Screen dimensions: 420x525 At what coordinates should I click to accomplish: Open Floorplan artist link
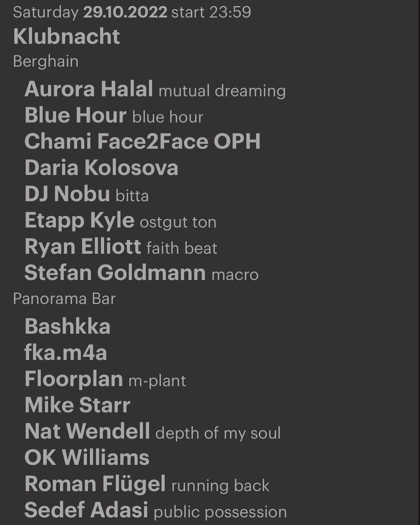click(x=74, y=379)
